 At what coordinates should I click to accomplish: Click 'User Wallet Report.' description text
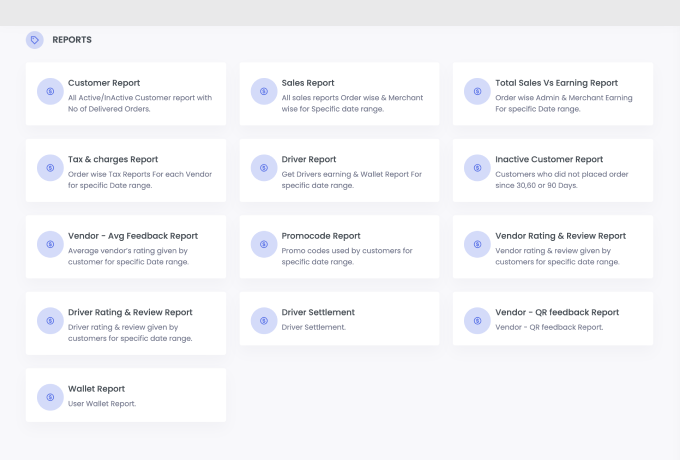click(102, 404)
